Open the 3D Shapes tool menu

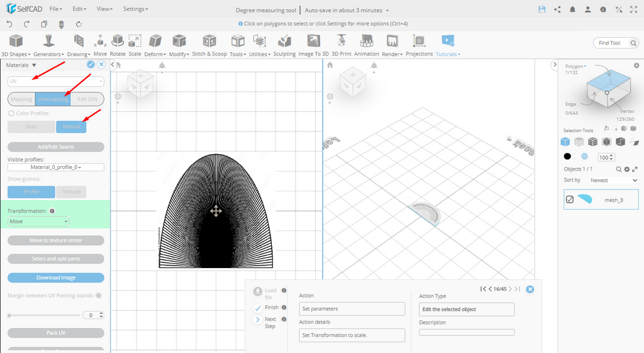[16, 45]
